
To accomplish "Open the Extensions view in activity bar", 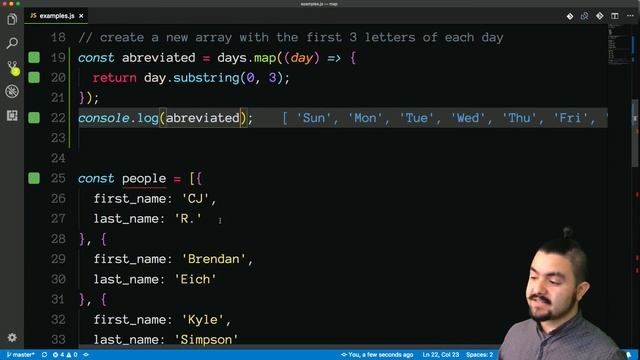I will tap(12, 116).
